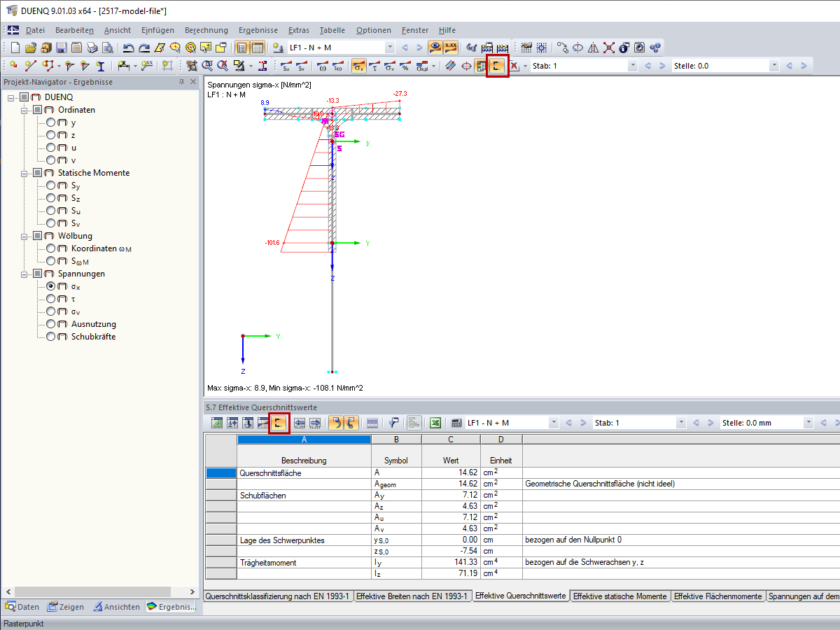Screen dimensions: 840x630
Task: Click the Sω statical warping moment icon
Action: (x=338, y=66)
